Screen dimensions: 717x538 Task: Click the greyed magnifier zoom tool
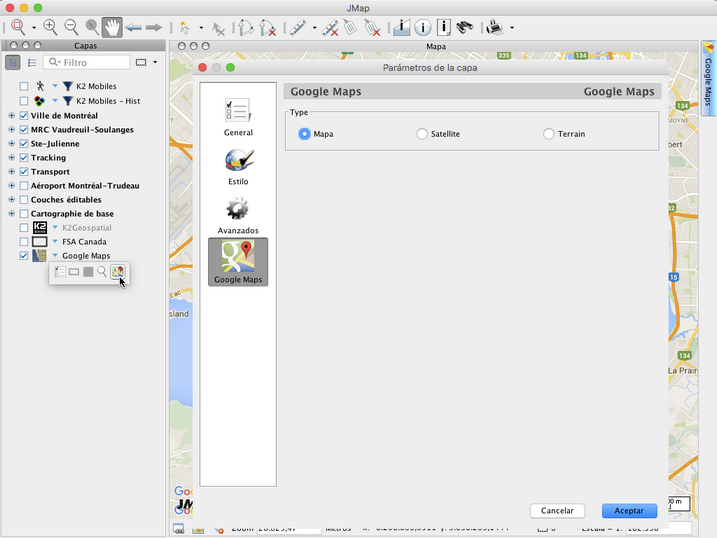click(92, 27)
